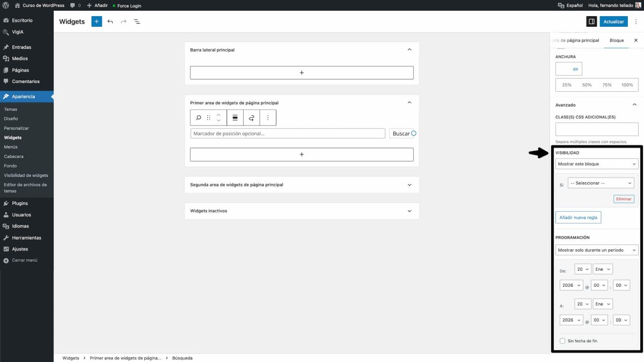Switch to the Bloque tab
This screenshot has height=362, width=644.
pyautogui.click(x=616, y=40)
